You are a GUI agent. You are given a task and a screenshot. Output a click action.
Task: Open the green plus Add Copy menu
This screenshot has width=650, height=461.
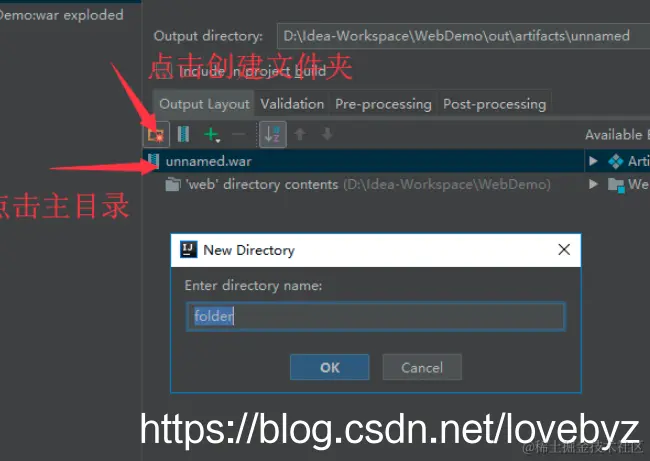click(x=212, y=134)
